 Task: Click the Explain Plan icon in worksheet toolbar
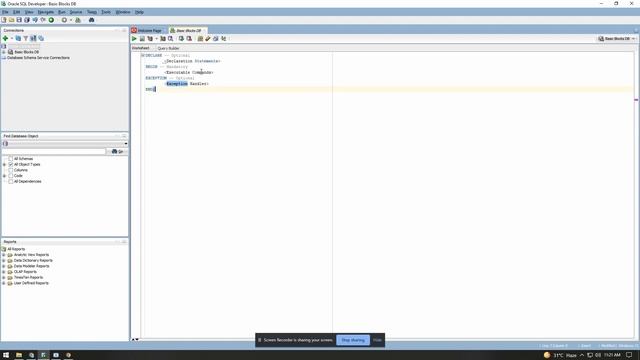coord(150,39)
